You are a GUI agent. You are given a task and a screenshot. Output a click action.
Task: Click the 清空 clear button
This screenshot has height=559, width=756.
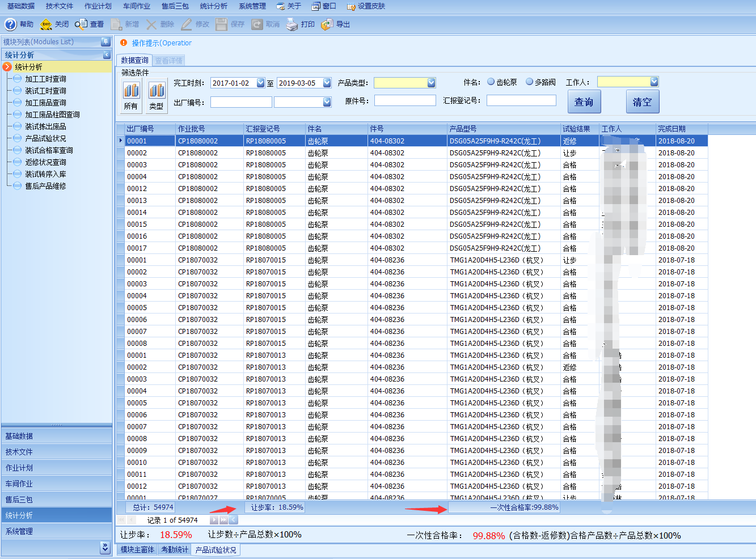(642, 101)
